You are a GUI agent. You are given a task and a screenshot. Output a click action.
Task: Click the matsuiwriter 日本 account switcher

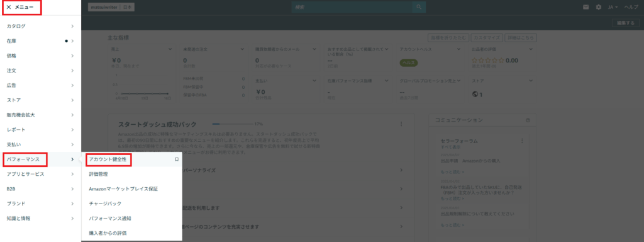(111, 8)
